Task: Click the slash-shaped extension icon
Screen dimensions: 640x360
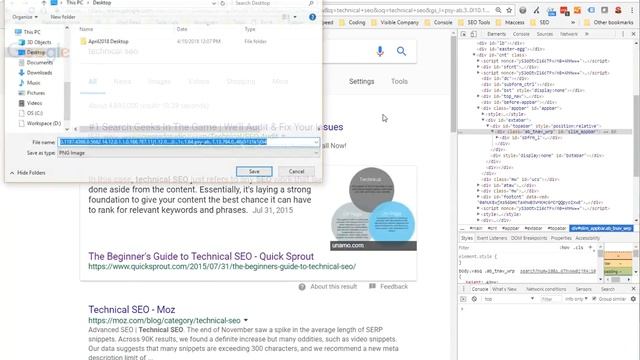Action: click(x=536, y=10)
